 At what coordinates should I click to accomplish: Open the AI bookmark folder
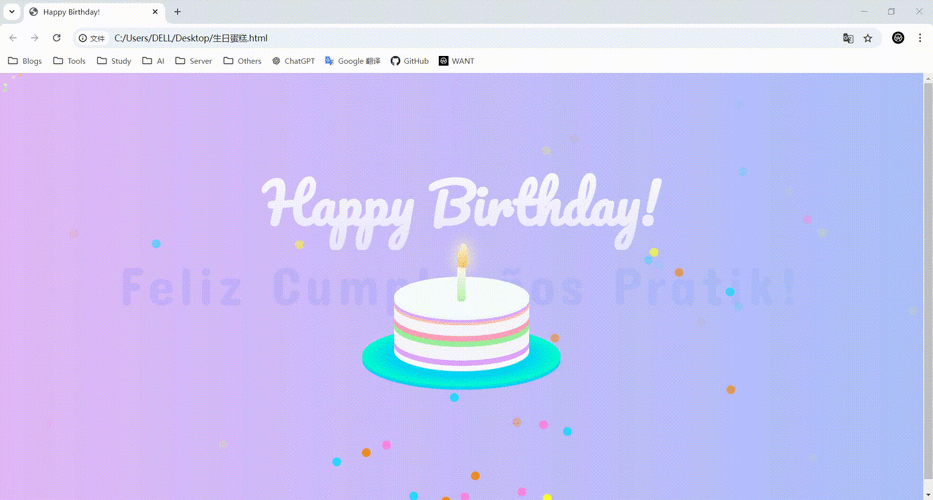[154, 61]
